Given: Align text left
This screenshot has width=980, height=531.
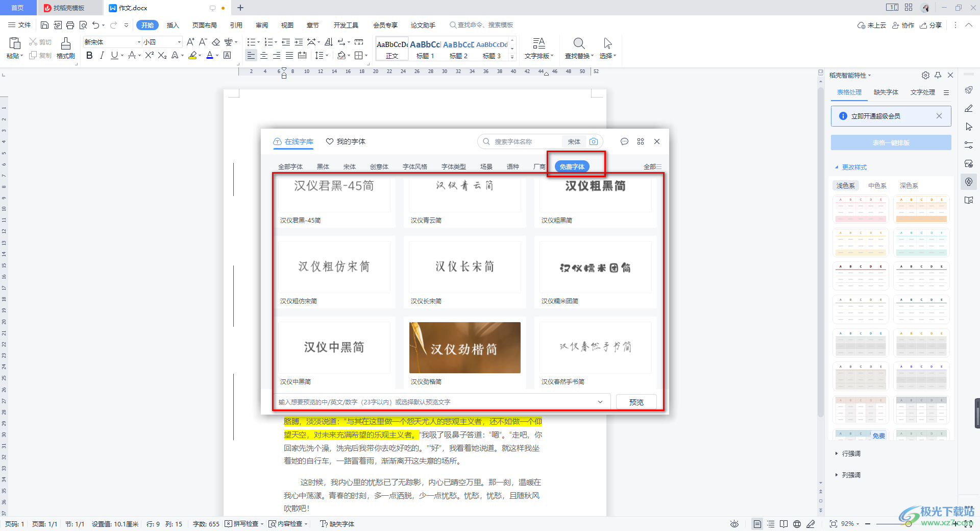Looking at the screenshot, I should click(x=251, y=55).
